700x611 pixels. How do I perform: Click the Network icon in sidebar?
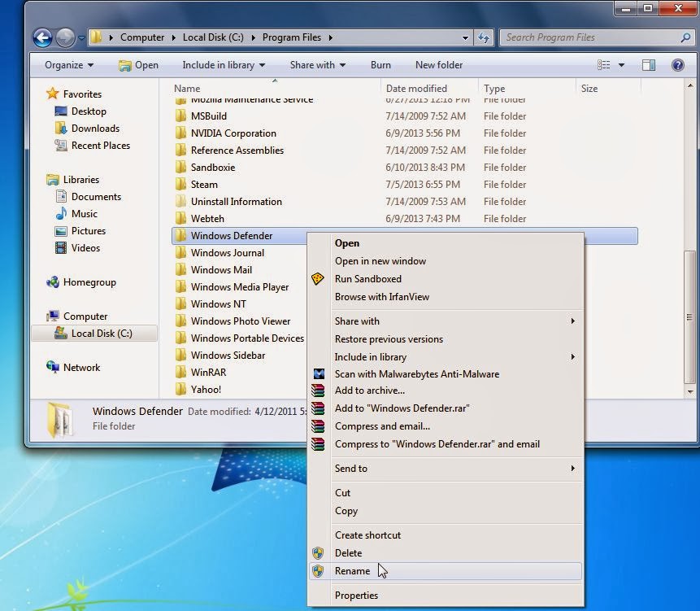coord(53,367)
